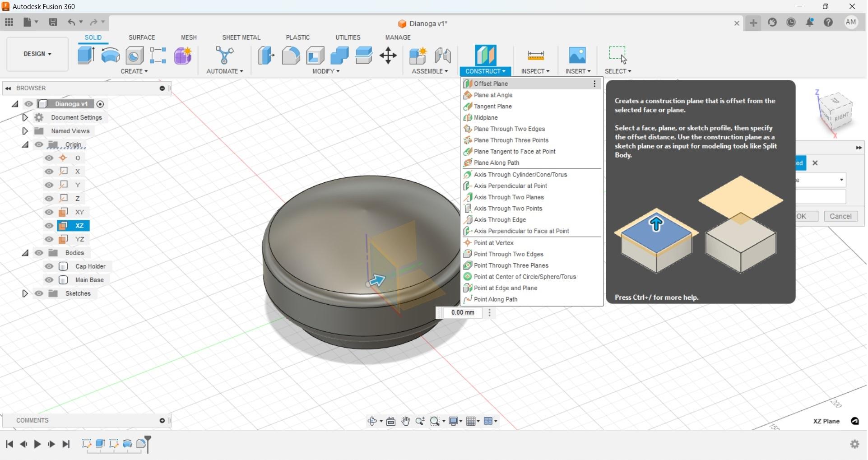Click the Insert image icon

pyautogui.click(x=577, y=56)
